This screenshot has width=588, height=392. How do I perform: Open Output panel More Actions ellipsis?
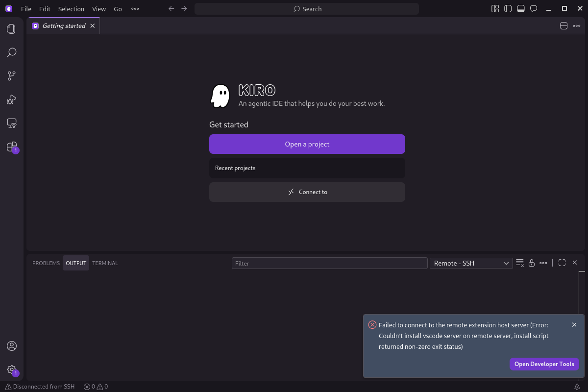(543, 263)
